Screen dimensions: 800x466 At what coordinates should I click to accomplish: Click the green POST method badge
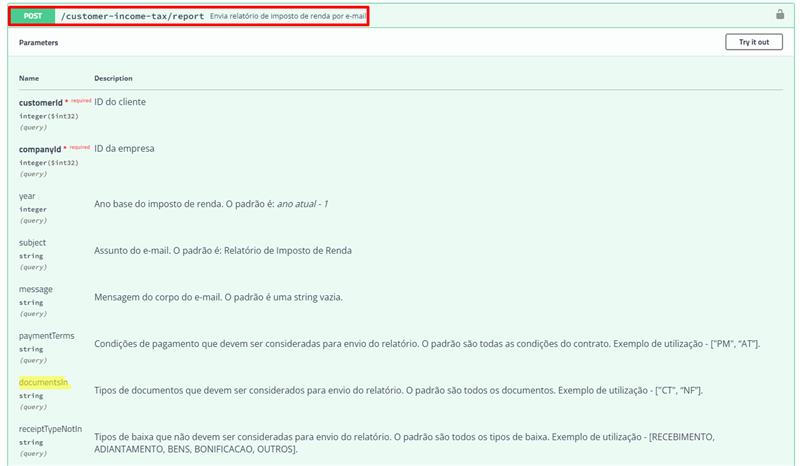[x=33, y=16]
